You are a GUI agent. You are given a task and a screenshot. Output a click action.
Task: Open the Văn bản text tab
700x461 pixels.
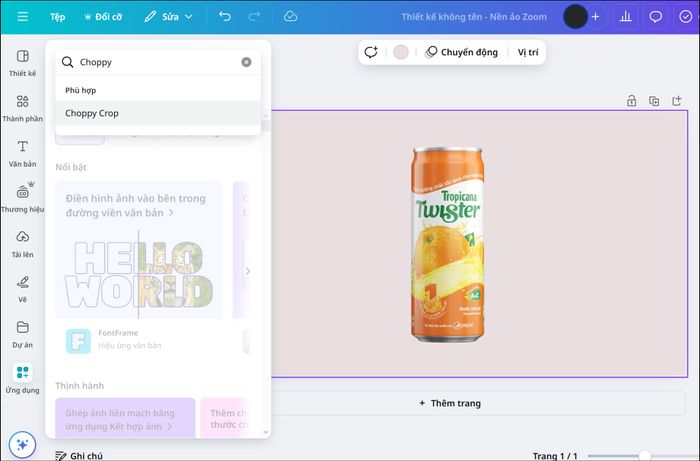pos(22,154)
